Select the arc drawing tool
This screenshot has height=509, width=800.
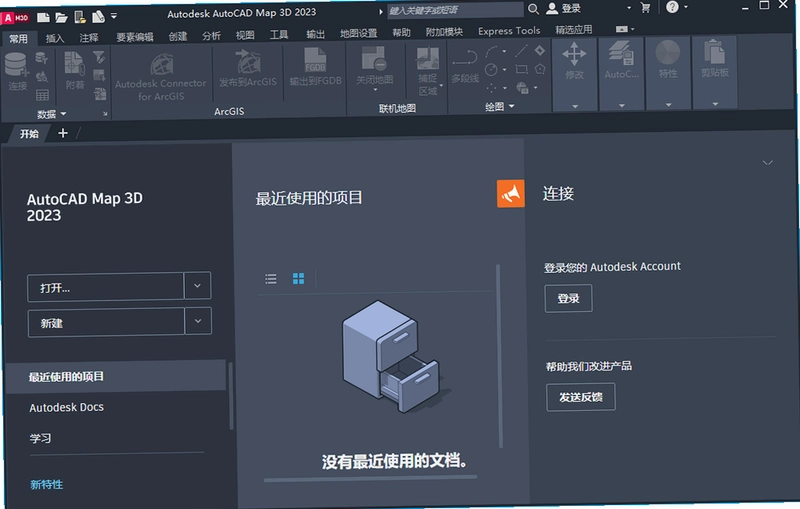tap(492, 52)
